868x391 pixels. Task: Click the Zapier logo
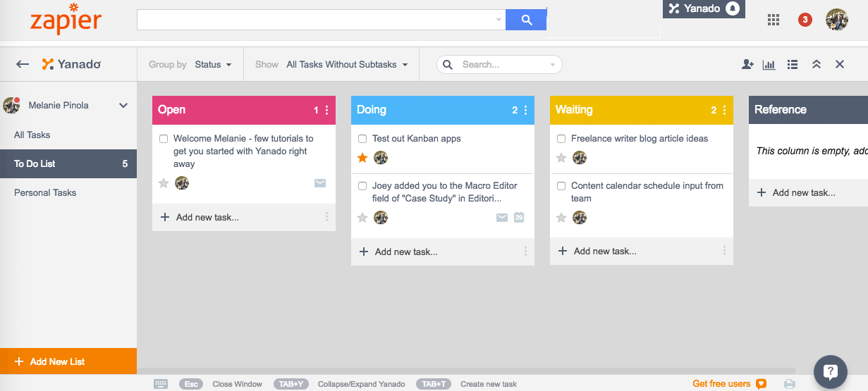point(66,19)
